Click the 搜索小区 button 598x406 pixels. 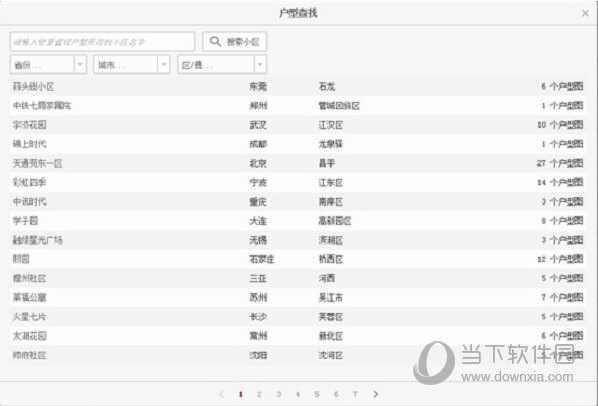point(234,41)
